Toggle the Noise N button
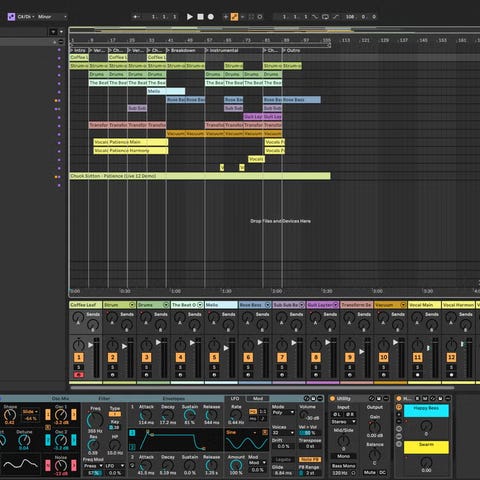 click(48, 465)
